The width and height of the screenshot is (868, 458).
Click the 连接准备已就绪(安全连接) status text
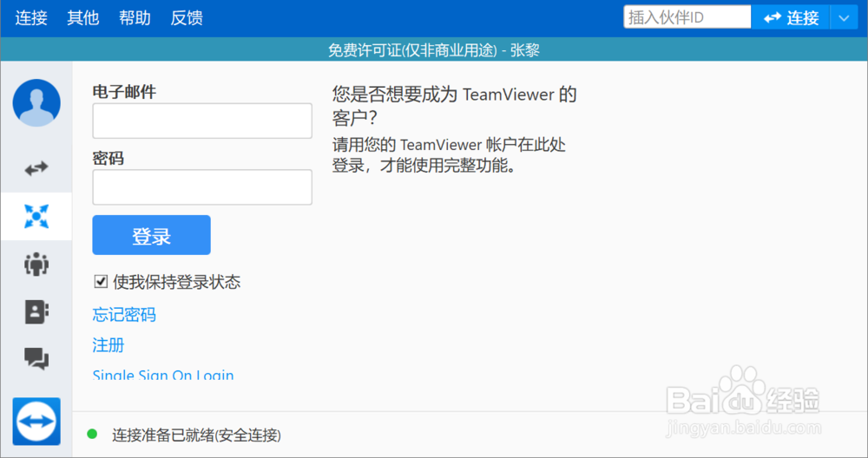pyautogui.click(x=196, y=435)
